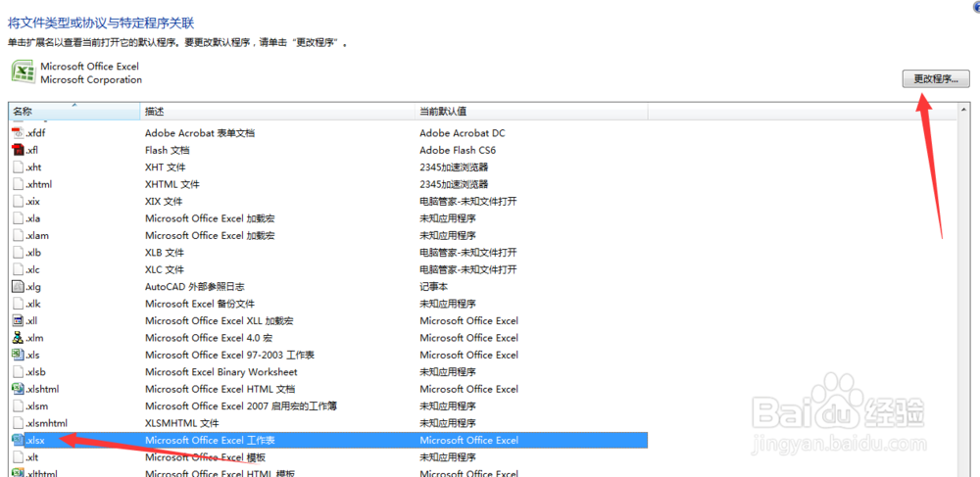The image size is (980, 477).
Task: Click 'Microsoft Office Excel 97-2003 工作表' description
Action: tap(229, 355)
